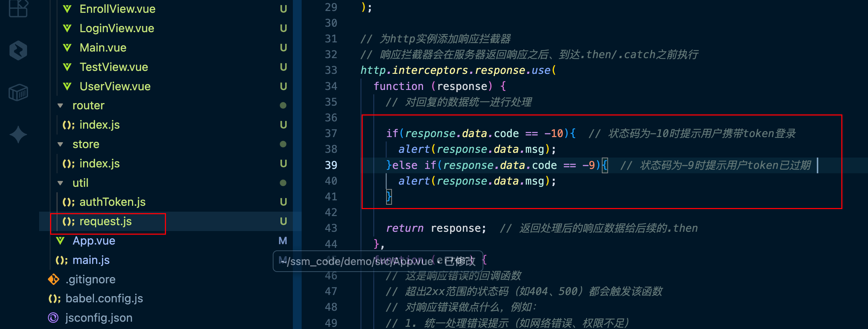Click 'if(response.data.code == -10){' code
The image size is (868, 329).
tap(481, 133)
